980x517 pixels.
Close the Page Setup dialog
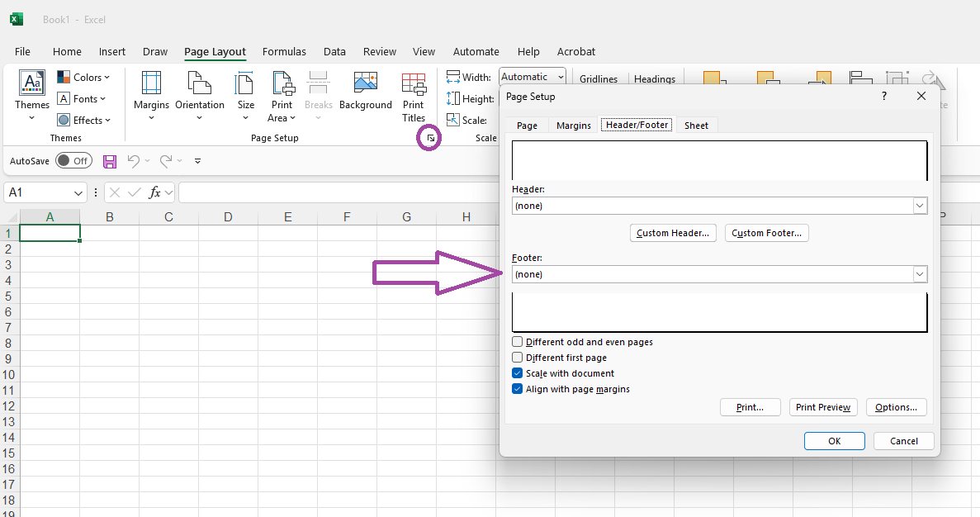click(921, 96)
